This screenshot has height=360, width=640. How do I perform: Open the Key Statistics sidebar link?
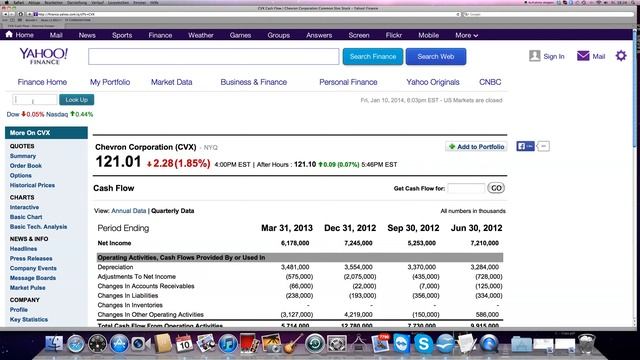[x=29, y=320]
